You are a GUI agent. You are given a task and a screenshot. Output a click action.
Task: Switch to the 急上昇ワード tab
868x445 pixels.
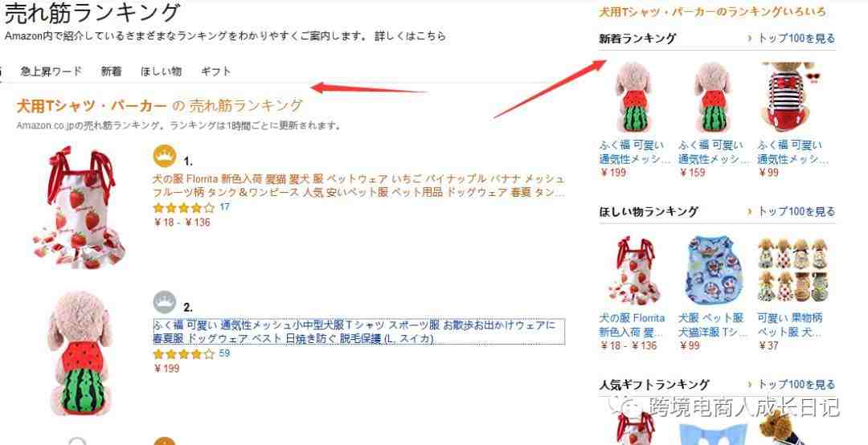tap(51, 71)
